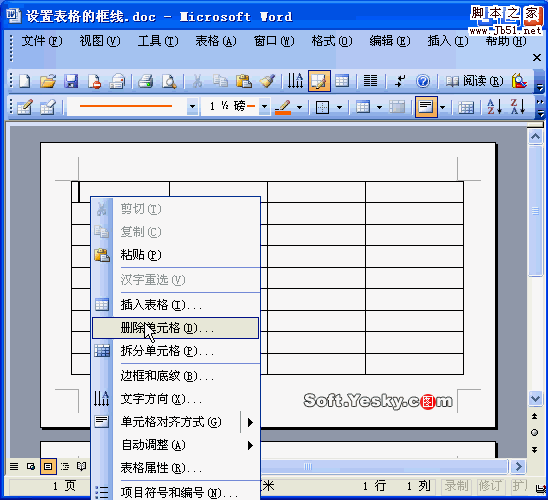Expand the 自动调整 submenu

pos(250,445)
